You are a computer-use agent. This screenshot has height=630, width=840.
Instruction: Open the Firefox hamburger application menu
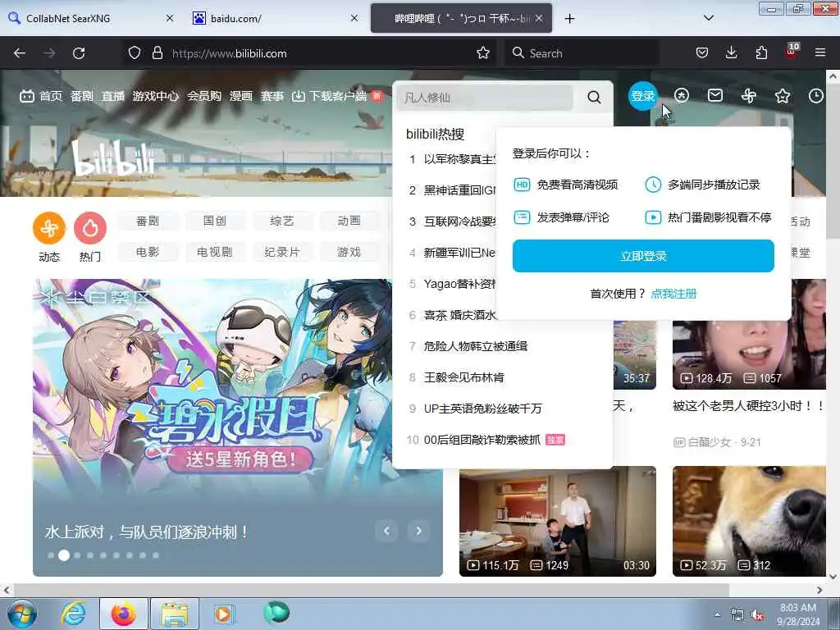point(819,53)
